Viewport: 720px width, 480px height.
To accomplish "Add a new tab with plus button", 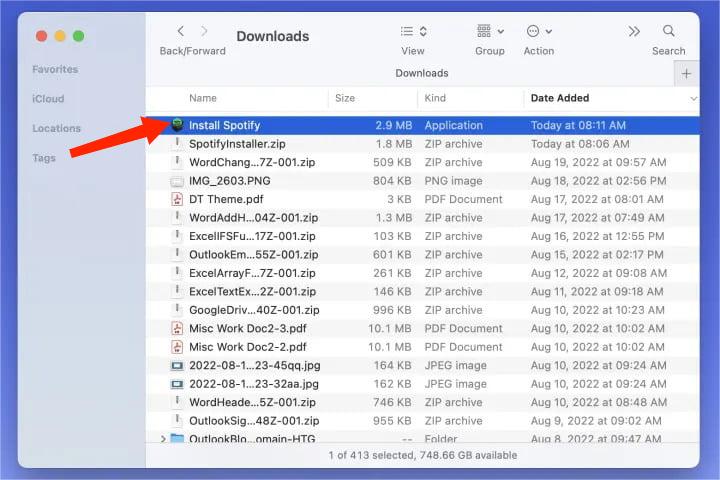I will pos(686,73).
